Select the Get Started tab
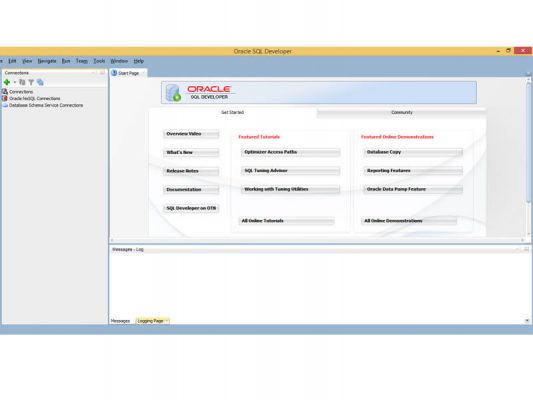Screen dimensions: 533x400 click(233, 112)
